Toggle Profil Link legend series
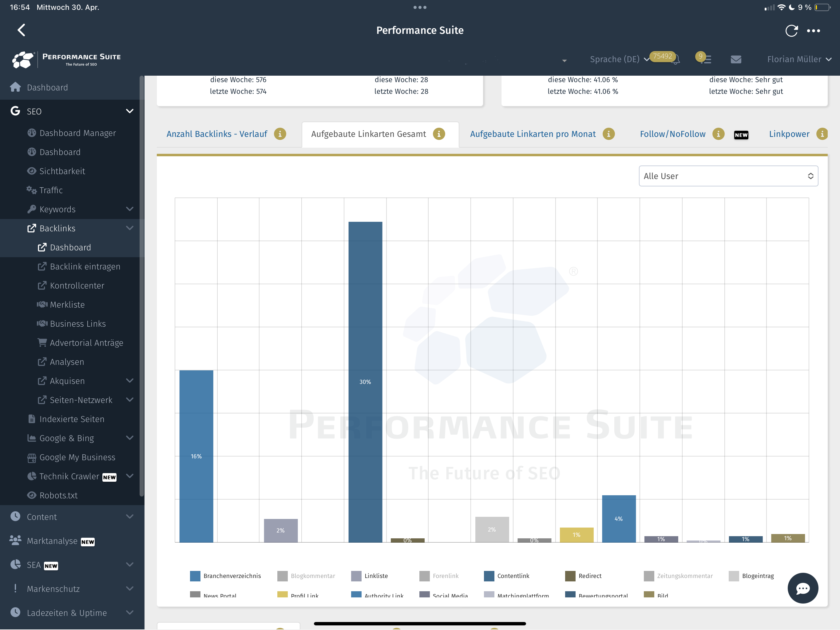 click(x=298, y=595)
